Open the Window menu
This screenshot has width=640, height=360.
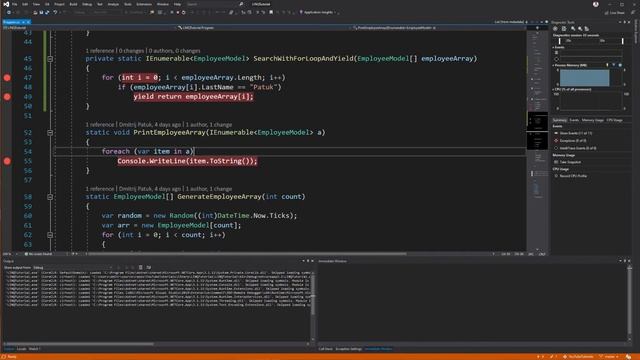pos(162,4)
